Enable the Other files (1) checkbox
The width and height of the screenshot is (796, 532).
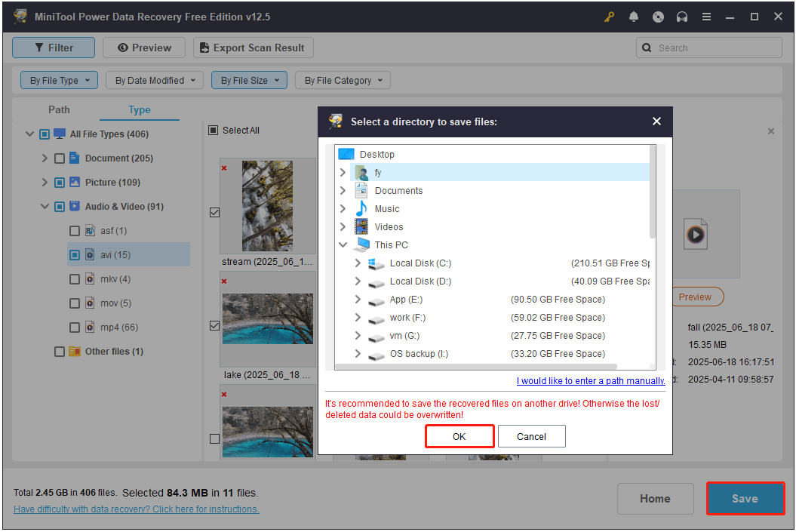pyautogui.click(x=60, y=352)
